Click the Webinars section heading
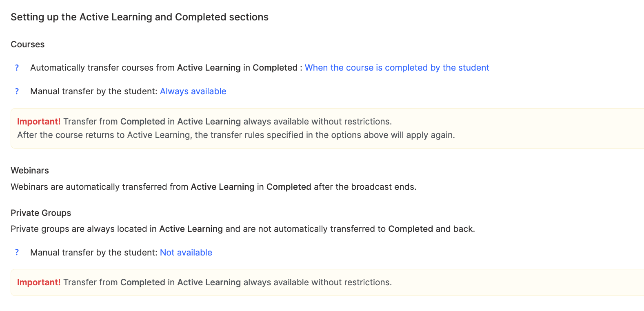644x311 pixels. click(x=30, y=171)
